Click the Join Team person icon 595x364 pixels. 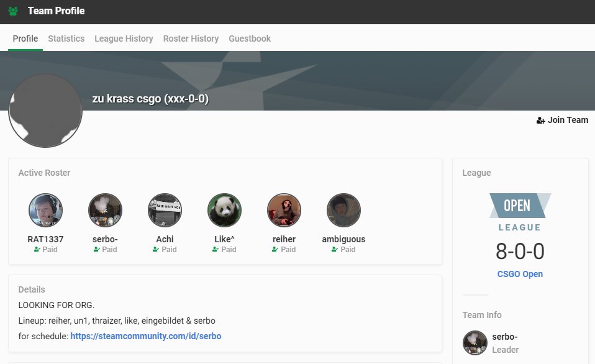tap(540, 120)
